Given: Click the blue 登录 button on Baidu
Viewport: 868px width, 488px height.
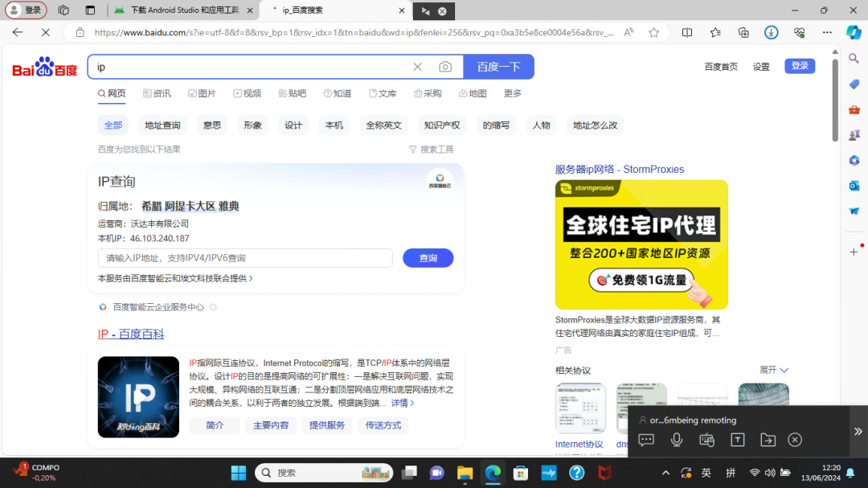Looking at the screenshot, I should [x=800, y=66].
